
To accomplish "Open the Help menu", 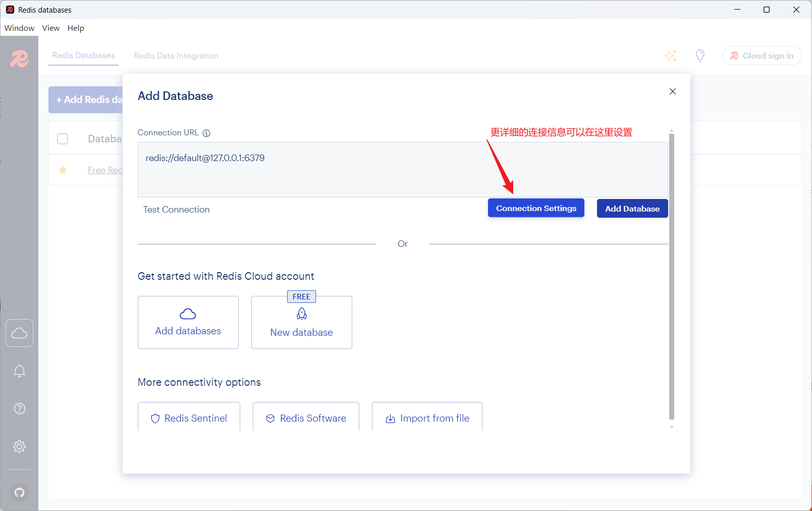I will (76, 28).
